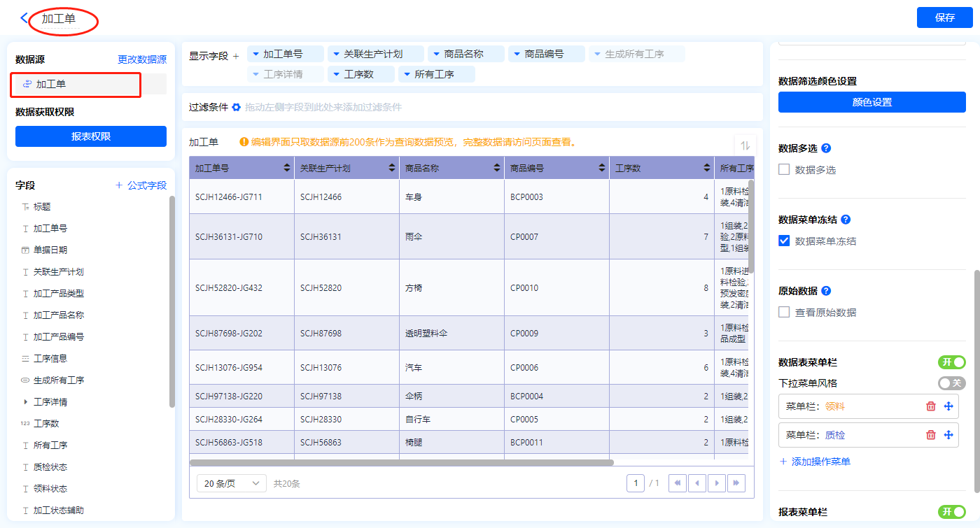Click the 更改数据源 link

pos(142,60)
